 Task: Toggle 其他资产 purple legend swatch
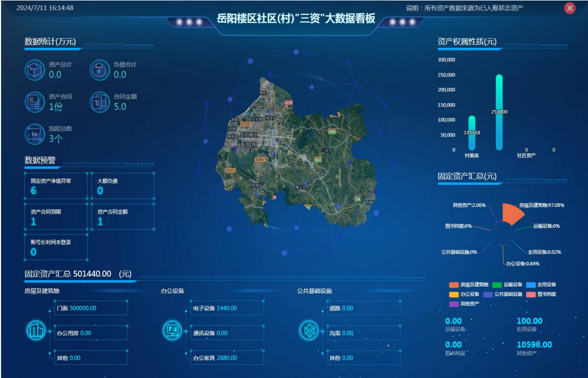pyautogui.click(x=454, y=304)
